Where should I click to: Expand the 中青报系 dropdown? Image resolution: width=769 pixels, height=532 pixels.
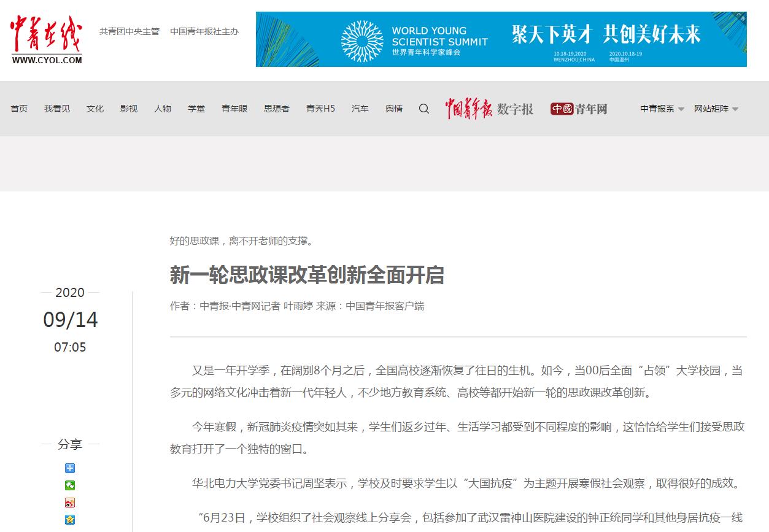(662, 109)
